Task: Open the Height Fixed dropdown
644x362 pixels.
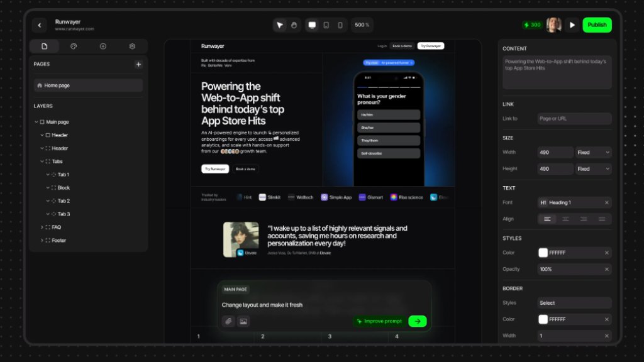Action: (x=593, y=168)
